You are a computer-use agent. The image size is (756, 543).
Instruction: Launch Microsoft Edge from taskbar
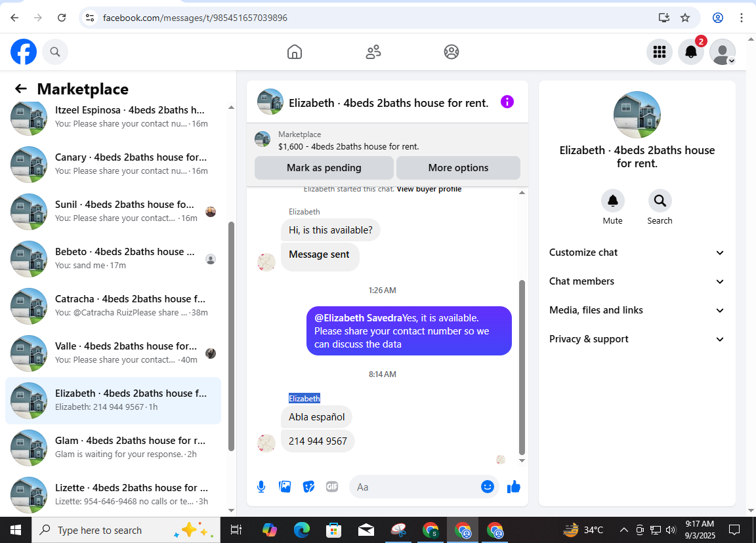click(x=302, y=530)
